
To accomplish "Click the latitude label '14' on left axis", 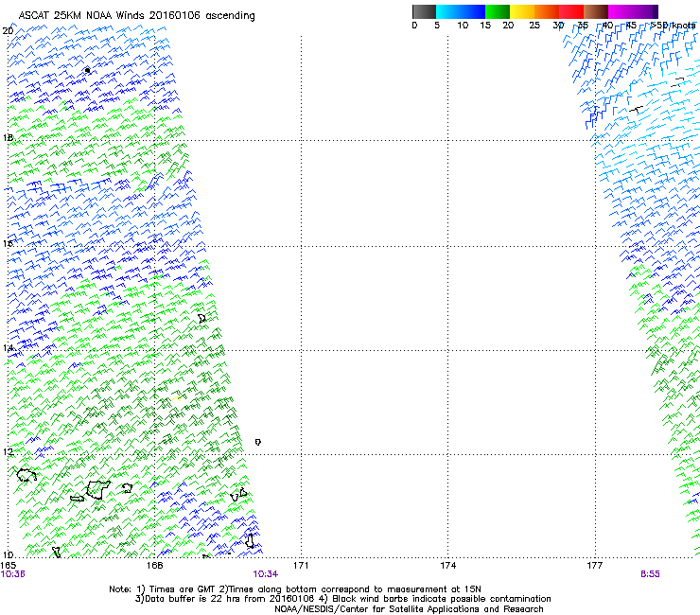I will click(x=8, y=348).
